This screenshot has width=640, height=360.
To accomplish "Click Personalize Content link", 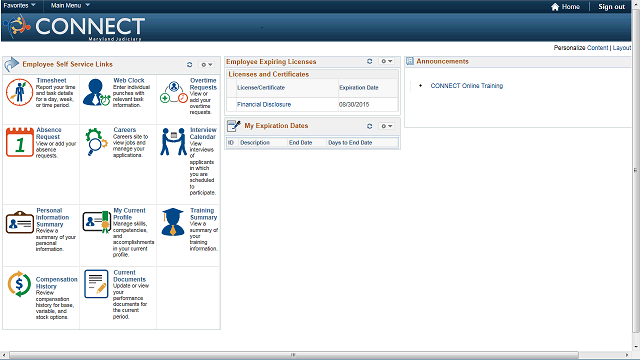I will pyautogui.click(x=598, y=48).
